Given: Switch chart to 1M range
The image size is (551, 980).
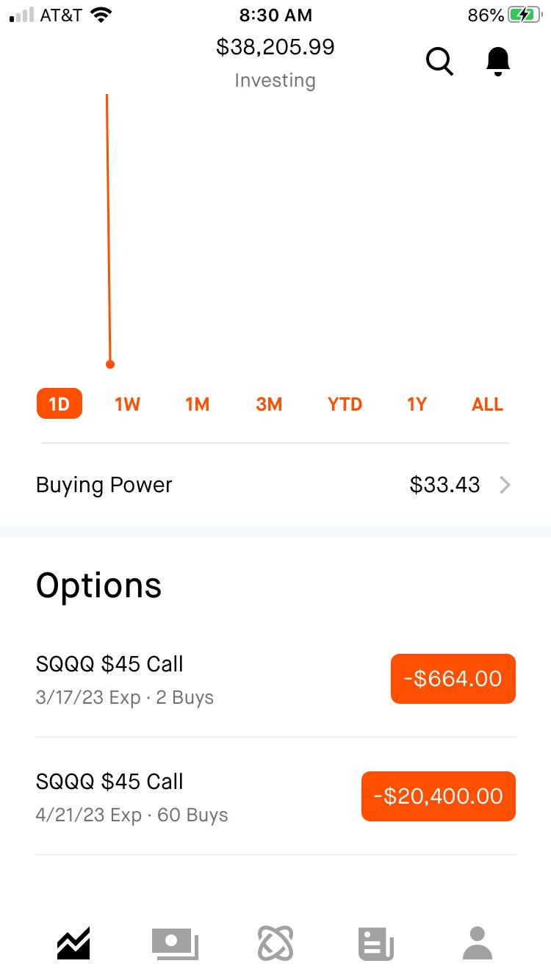Looking at the screenshot, I should 198,404.
